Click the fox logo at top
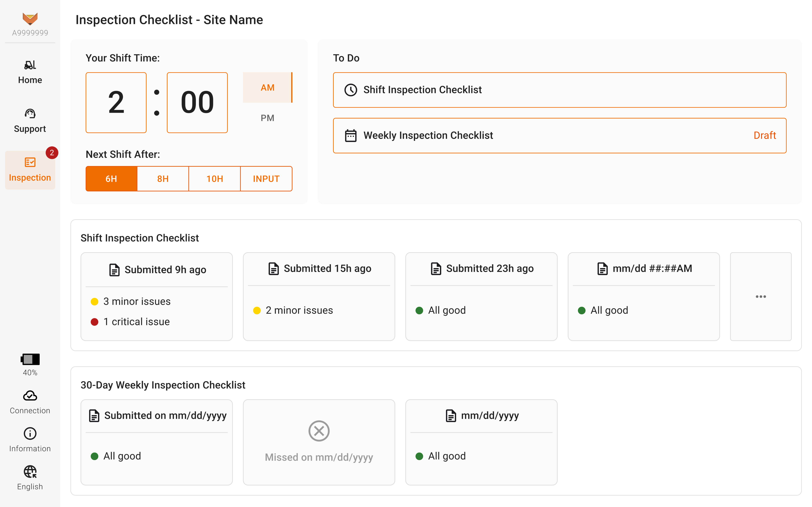Image resolution: width=812 pixels, height=507 pixels. tap(30, 19)
